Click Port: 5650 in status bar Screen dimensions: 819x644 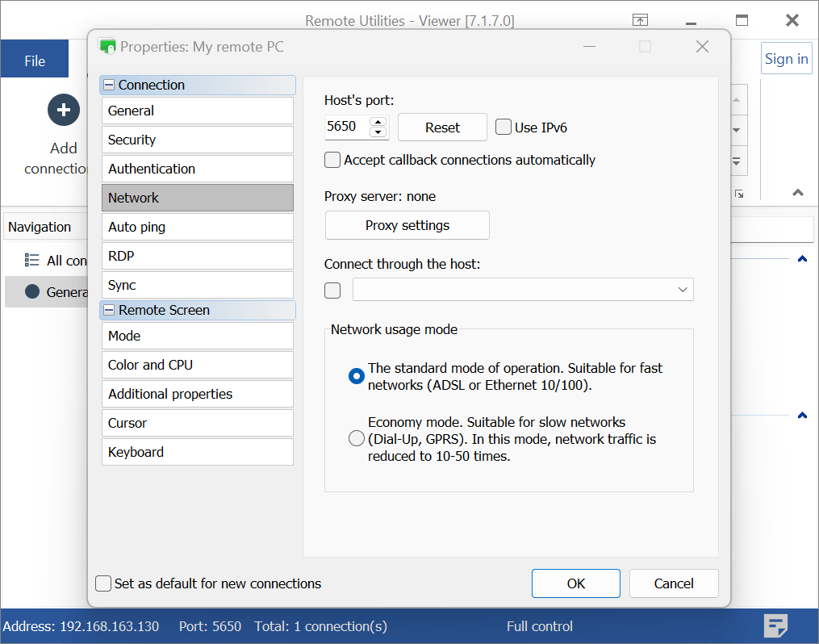(x=210, y=626)
